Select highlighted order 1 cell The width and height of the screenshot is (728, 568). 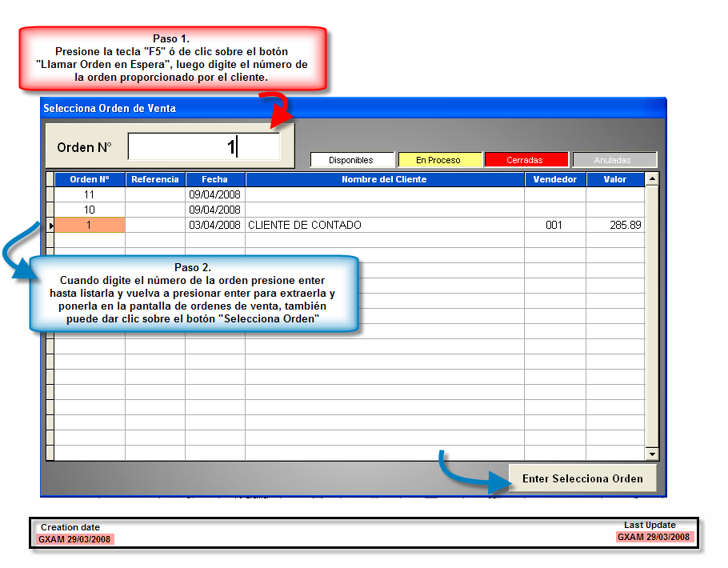(x=89, y=226)
